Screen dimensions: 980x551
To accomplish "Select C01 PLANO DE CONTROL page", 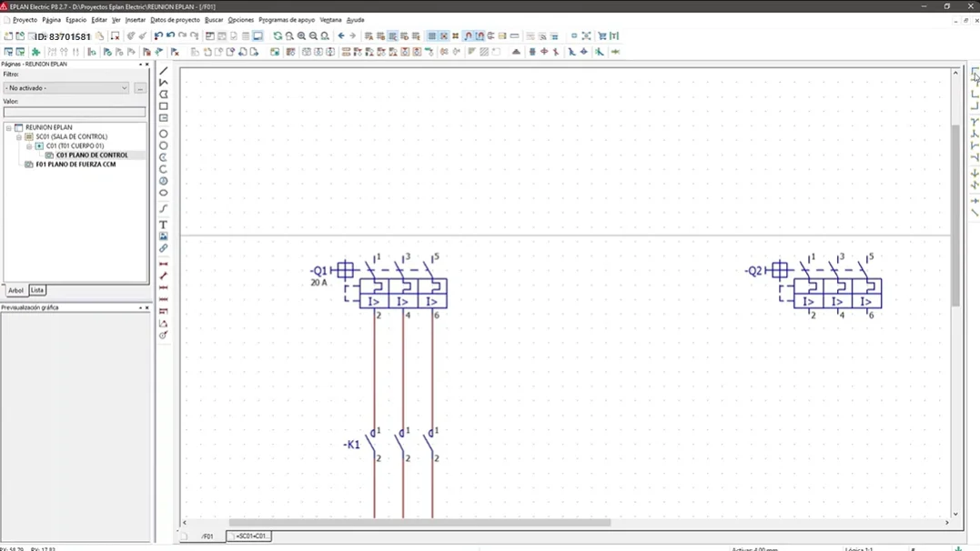I will tap(92, 155).
